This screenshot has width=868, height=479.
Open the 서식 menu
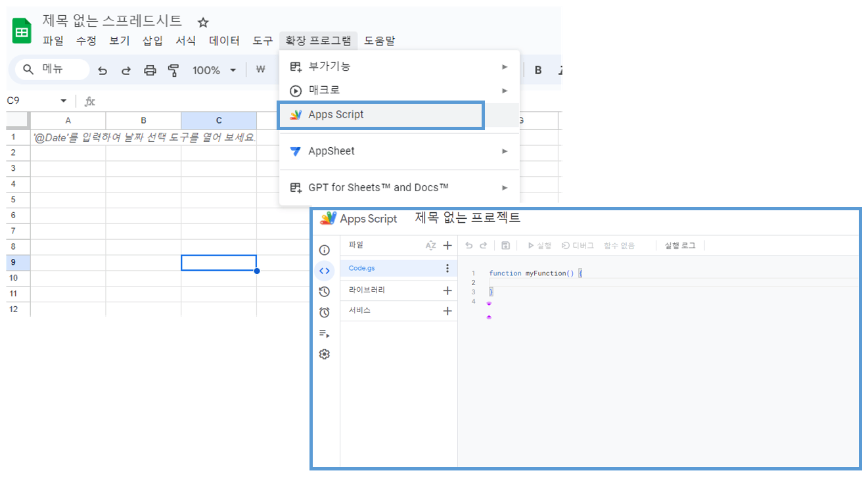(x=186, y=41)
